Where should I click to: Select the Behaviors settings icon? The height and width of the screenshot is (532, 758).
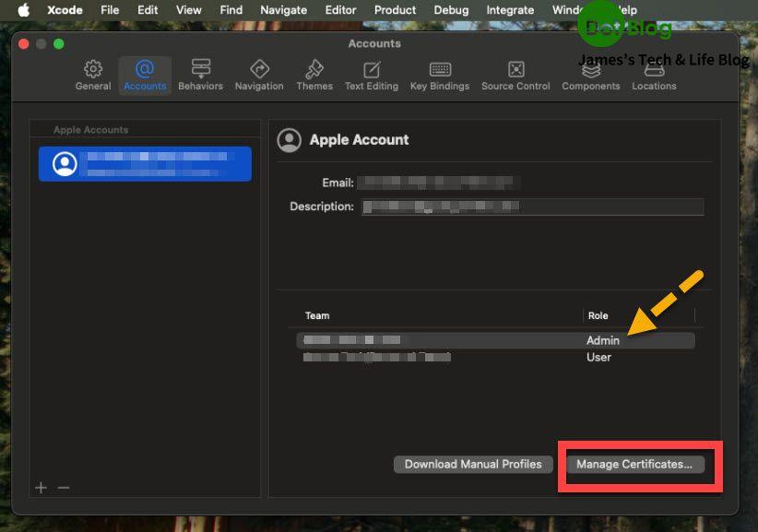(x=200, y=75)
